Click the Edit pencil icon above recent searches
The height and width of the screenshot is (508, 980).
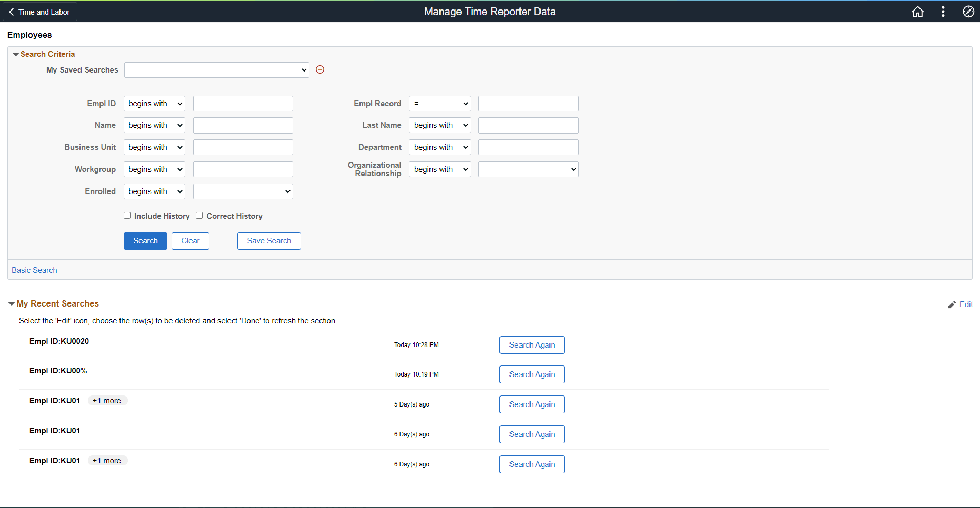coord(952,304)
